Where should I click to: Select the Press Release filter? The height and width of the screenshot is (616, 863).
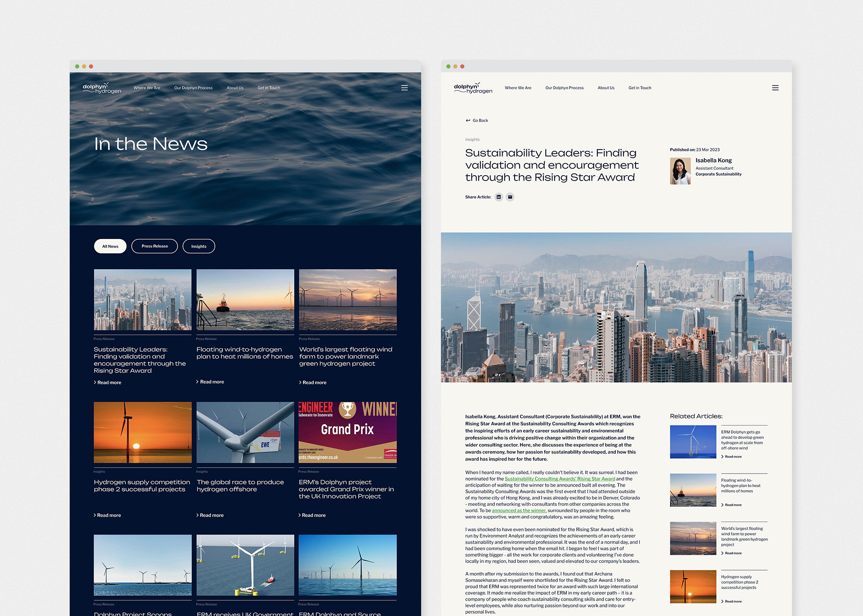pyautogui.click(x=155, y=246)
